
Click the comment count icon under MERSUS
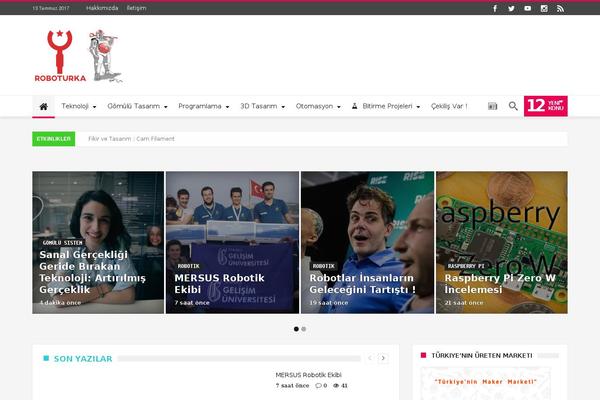click(318, 386)
